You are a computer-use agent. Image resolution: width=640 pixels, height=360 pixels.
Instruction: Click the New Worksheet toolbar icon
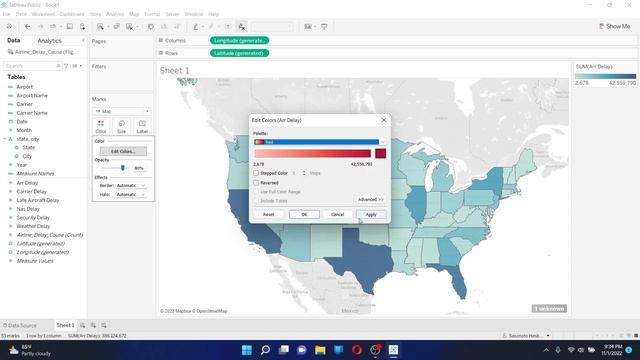point(100,27)
